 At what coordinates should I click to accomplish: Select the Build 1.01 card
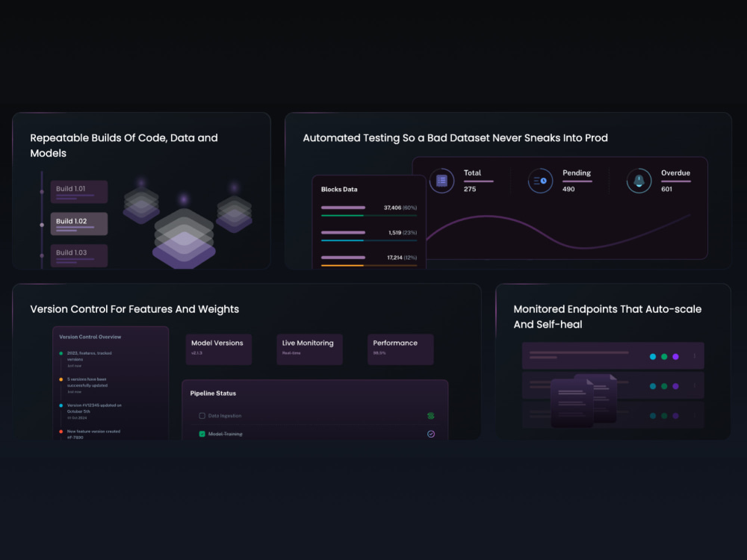pos(79,192)
